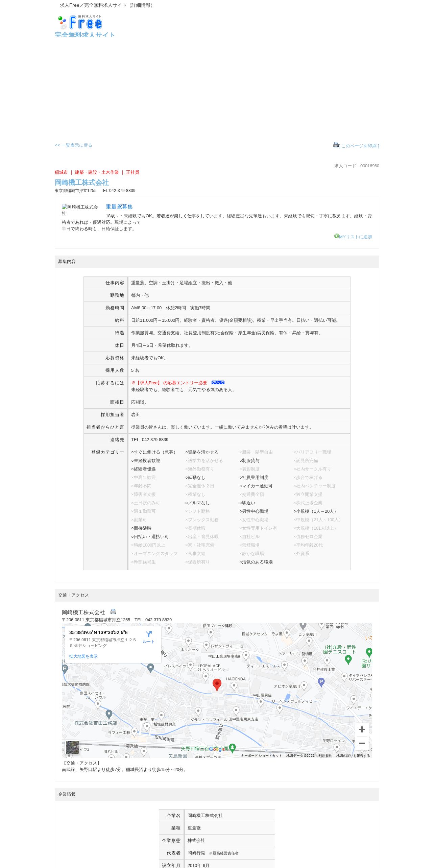
Task: Click the map route (ルート) arrow icon
Action: pyautogui.click(x=148, y=634)
